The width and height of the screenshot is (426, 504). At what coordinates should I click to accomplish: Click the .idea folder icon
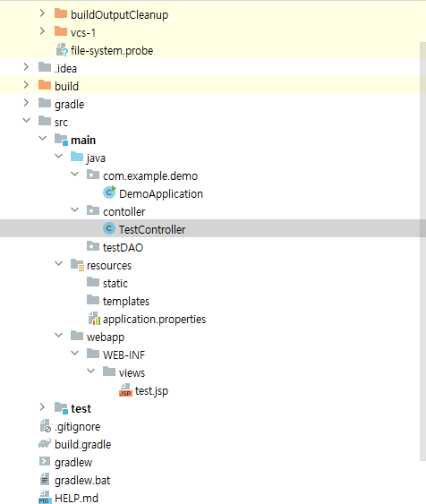pyautogui.click(x=45, y=67)
